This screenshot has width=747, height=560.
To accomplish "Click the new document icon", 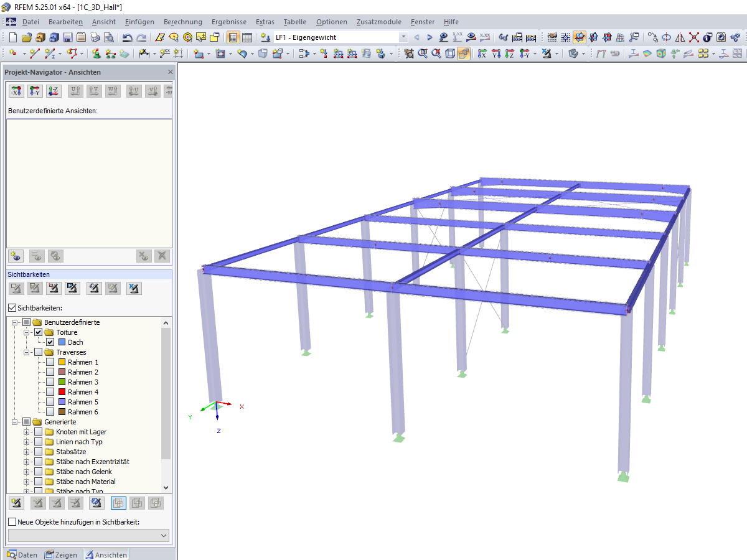I will pyautogui.click(x=12, y=37).
